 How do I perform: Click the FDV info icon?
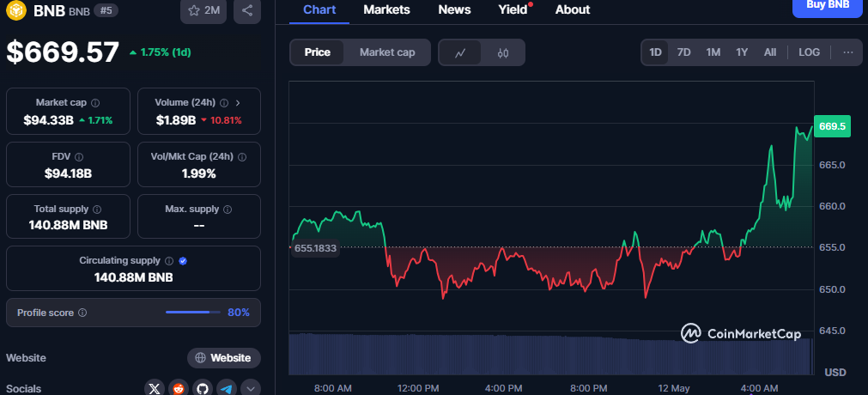[79, 157]
